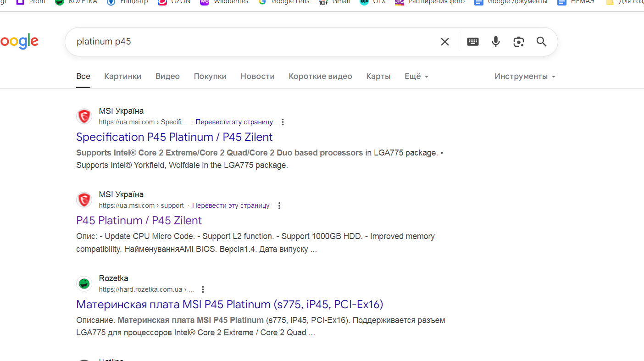Expand the Ещё search categories dropdown

click(416, 76)
